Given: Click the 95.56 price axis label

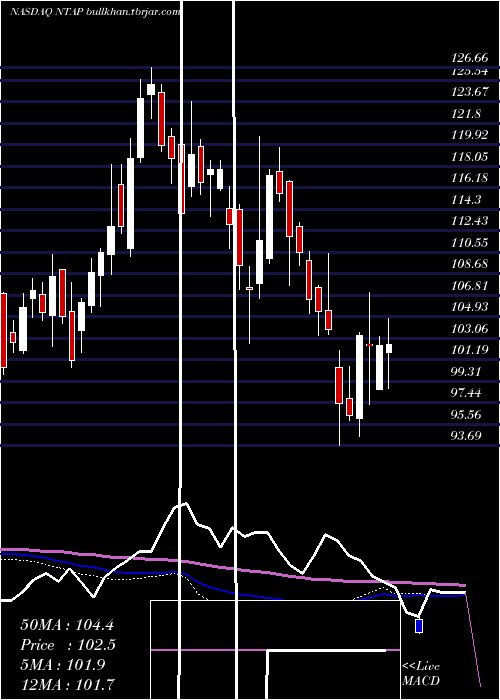Looking at the screenshot, I should (466, 415).
